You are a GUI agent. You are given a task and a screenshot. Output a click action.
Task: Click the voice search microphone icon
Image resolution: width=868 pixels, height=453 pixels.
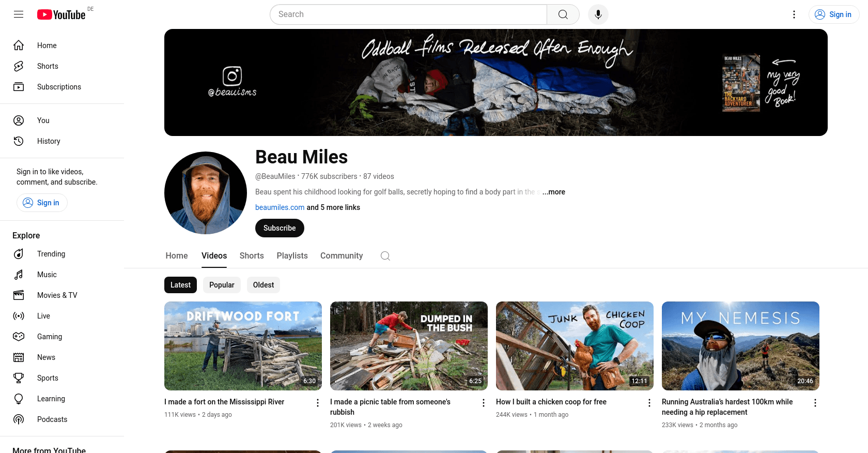(x=598, y=14)
